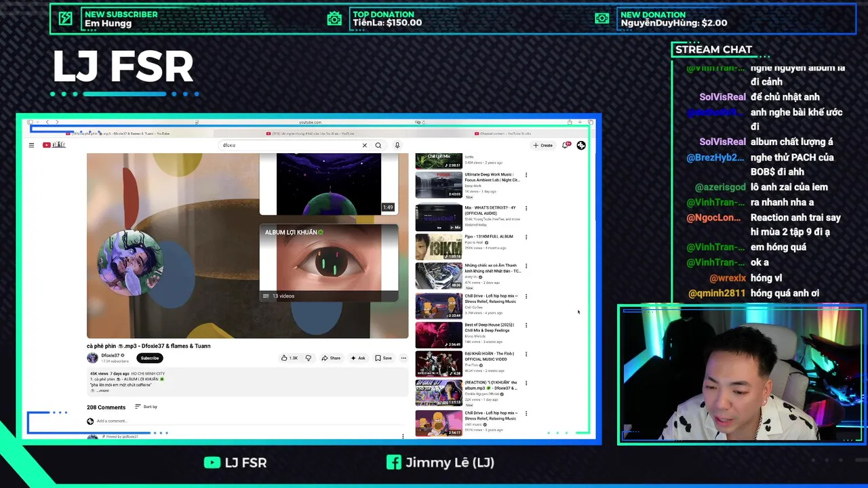Save the video with the Save button

tap(383, 358)
